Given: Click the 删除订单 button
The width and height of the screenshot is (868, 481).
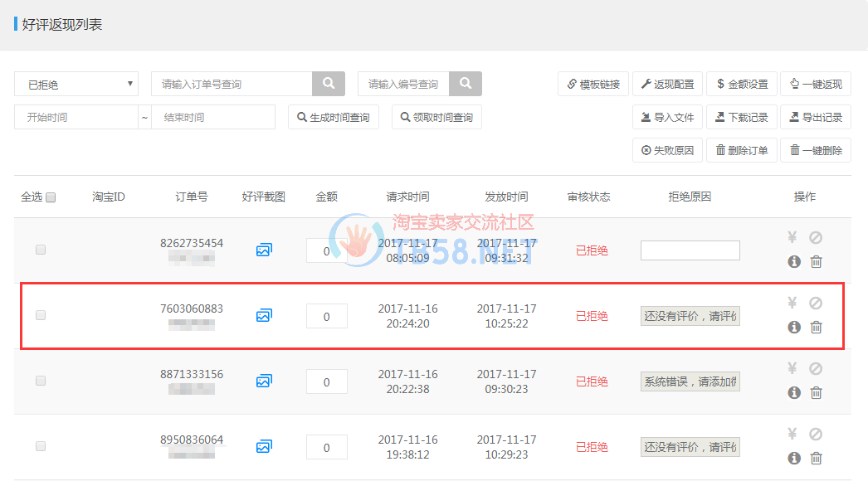Looking at the screenshot, I should click(742, 150).
